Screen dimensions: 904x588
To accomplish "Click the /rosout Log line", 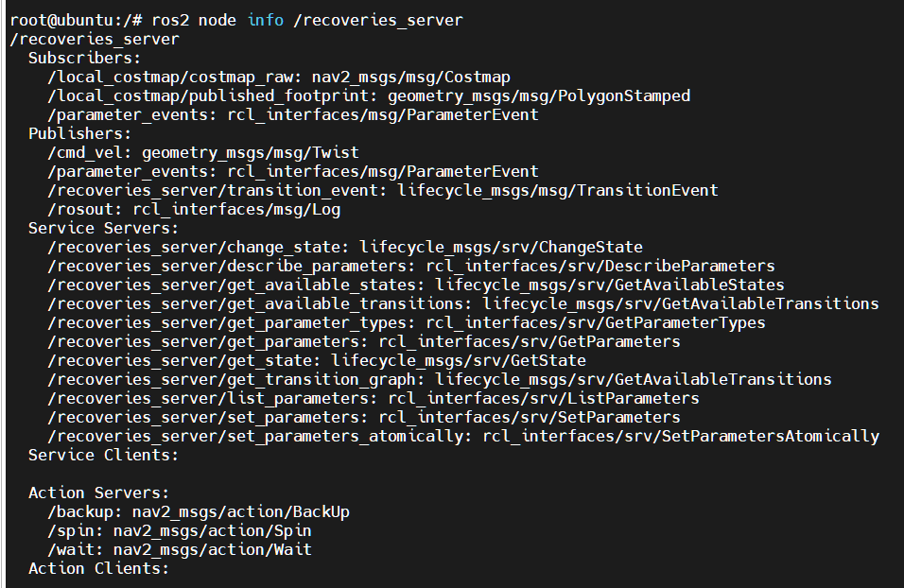I will 194,209.
